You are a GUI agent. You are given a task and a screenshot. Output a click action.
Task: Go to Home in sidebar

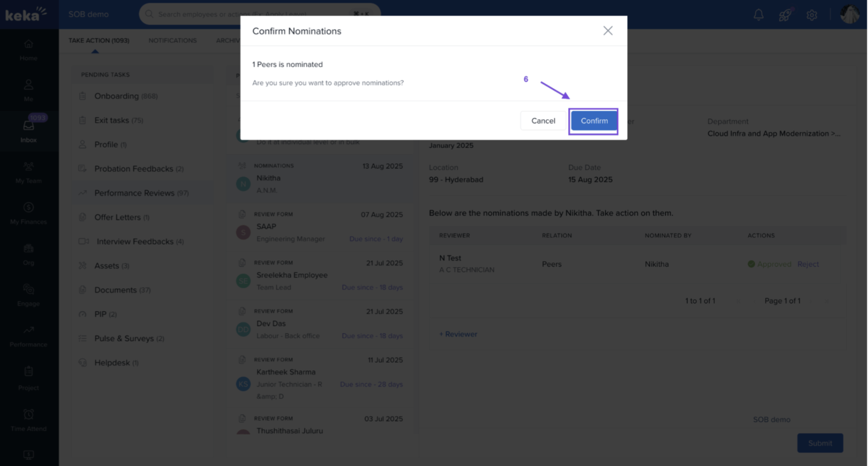pyautogui.click(x=28, y=50)
